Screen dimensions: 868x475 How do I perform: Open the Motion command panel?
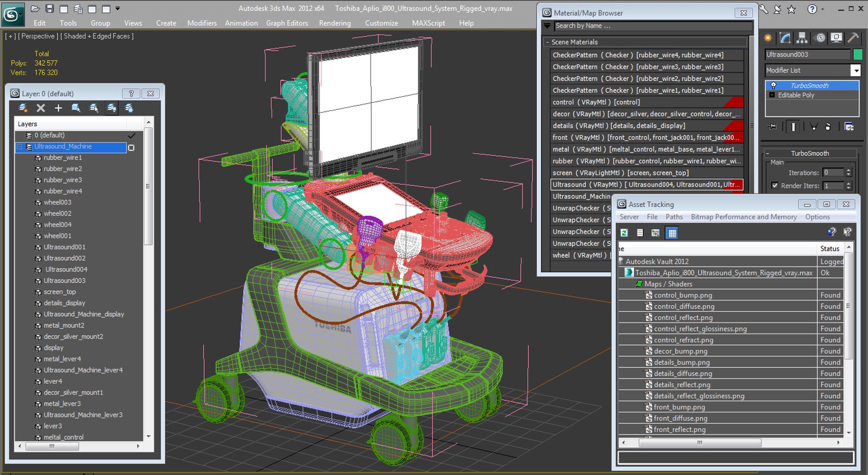pos(820,38)
